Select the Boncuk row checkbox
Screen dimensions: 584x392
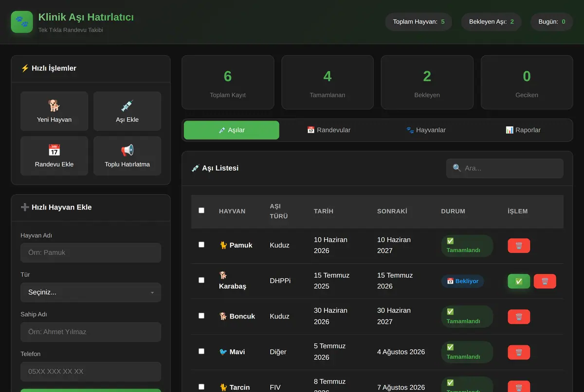[201, 316]
